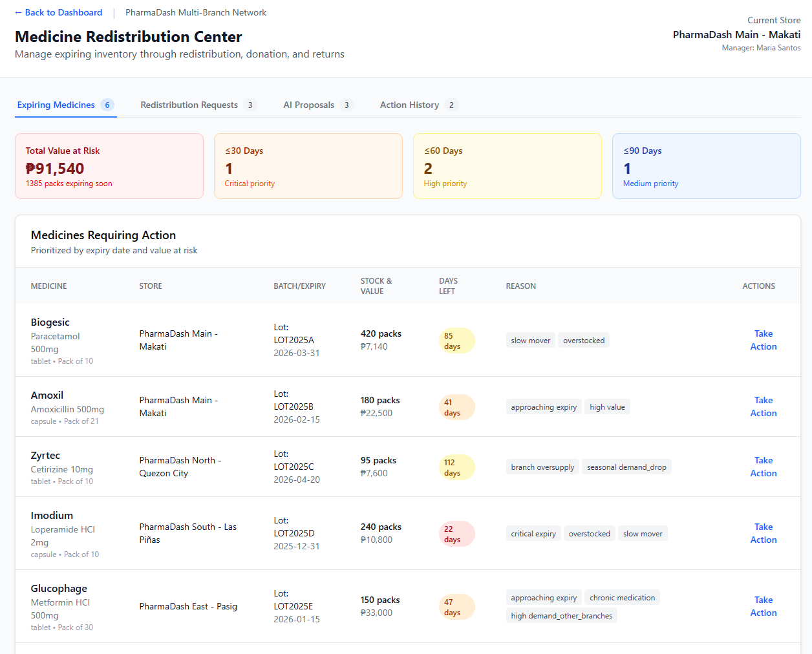Click the 'critical expiry' reason tag
This screenshot has width=812, height=654.
click(x=533, y=534)
